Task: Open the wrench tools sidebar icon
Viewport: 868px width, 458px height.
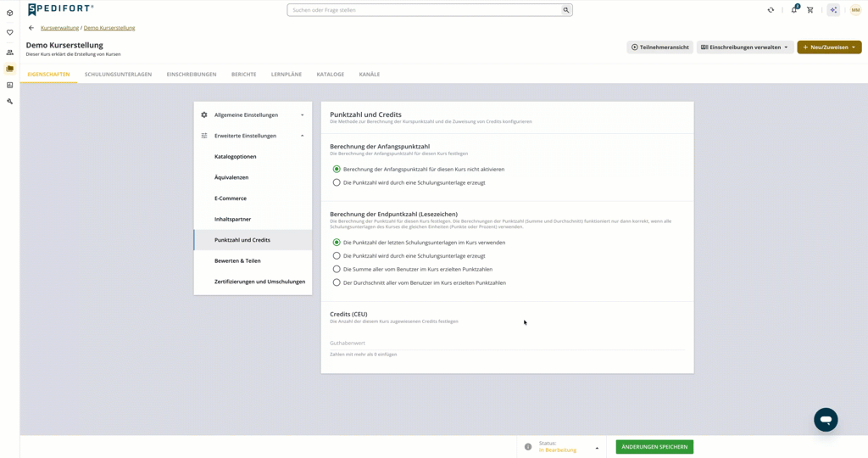Action: (9, 101)
